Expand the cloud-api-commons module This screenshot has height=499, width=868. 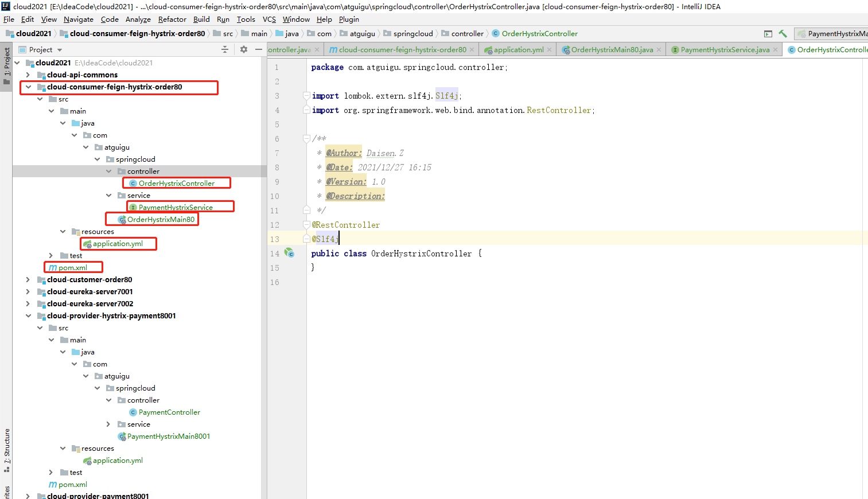click(28, 75)
